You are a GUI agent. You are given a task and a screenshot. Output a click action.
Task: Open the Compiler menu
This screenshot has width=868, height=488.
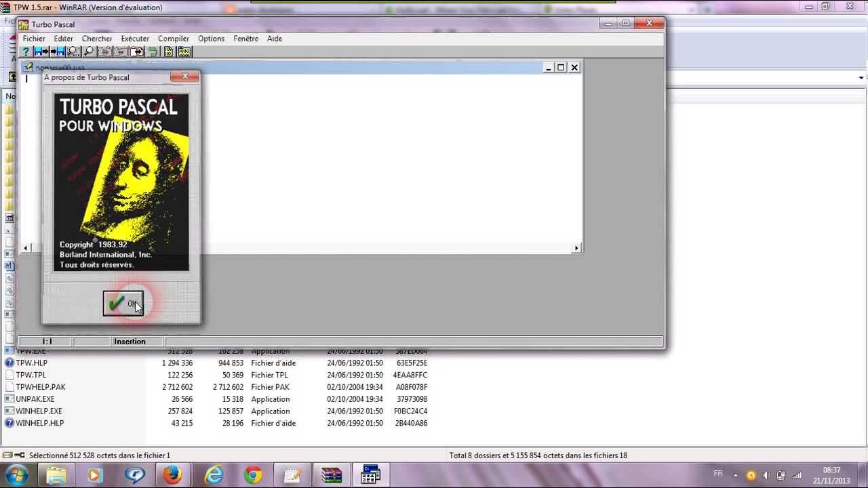tap(174, 39)
